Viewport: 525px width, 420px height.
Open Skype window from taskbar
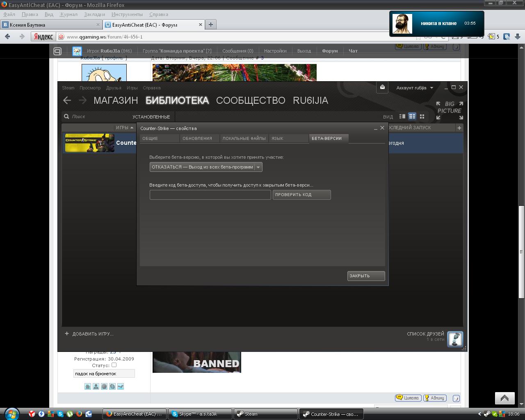point(200,414)
